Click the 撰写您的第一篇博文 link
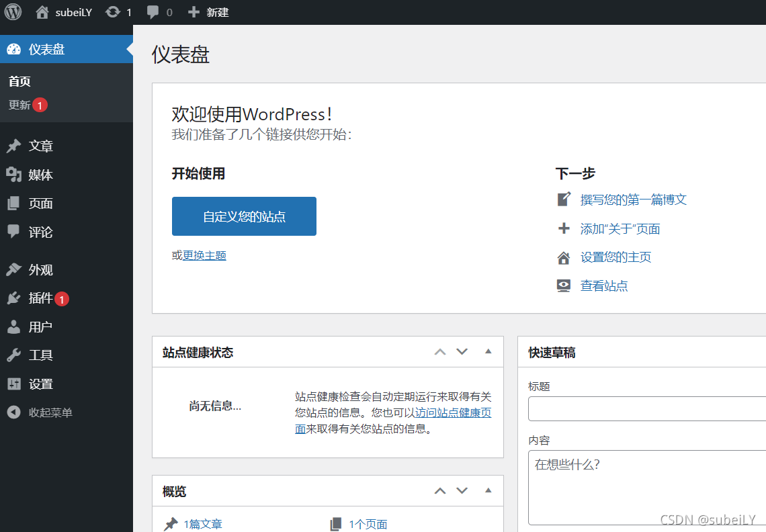766x532 pixels. (633, 199)
